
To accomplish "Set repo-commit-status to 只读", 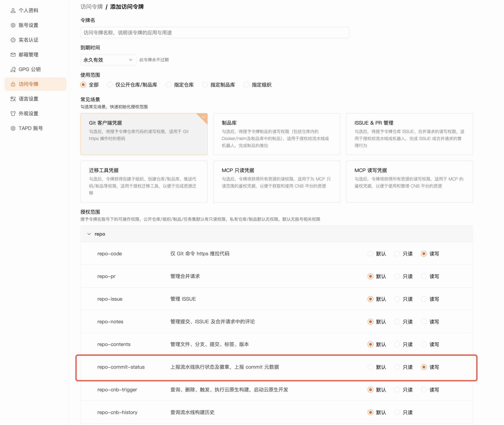I will 397,367.
